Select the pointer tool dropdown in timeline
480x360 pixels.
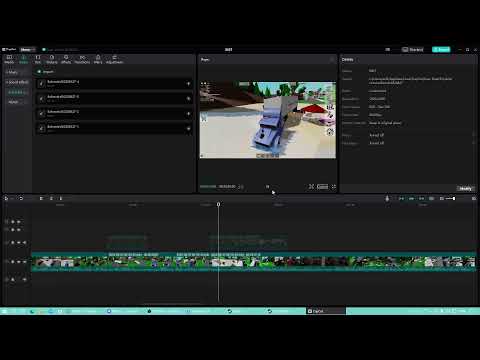coord(8,198)
